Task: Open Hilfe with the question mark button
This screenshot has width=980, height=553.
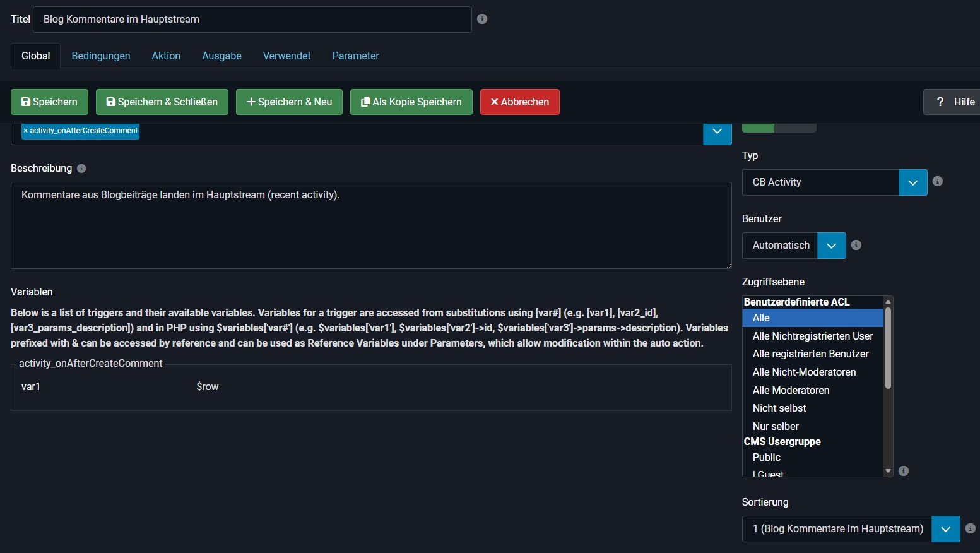Action: click(952, 102)
